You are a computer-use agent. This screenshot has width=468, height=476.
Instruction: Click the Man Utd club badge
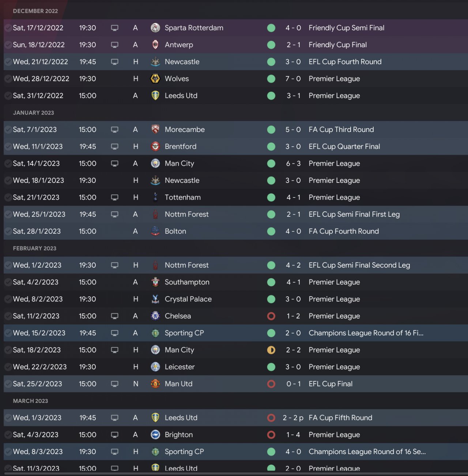click(155, 384)
